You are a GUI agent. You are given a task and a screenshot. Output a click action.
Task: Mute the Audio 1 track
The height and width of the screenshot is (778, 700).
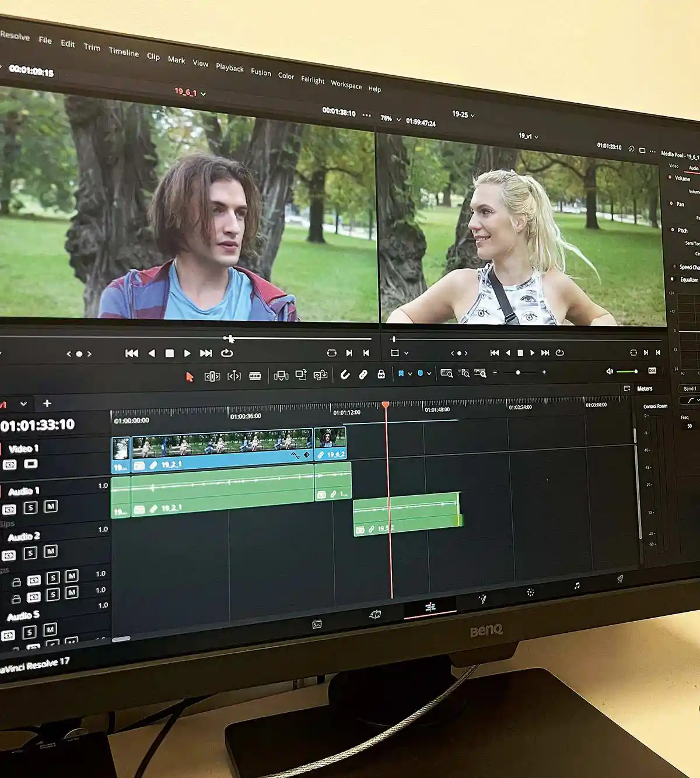click(51, 506)
